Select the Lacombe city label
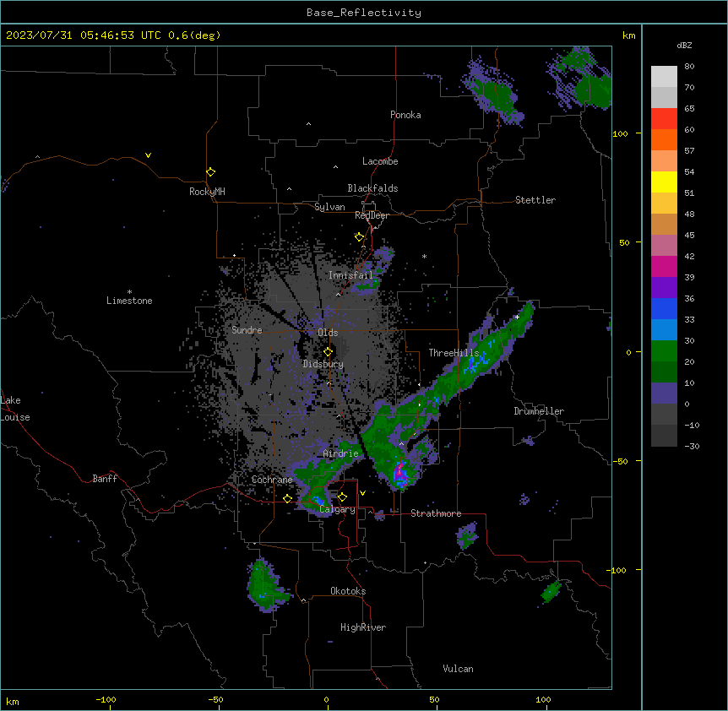This screenshot has width=728, height=711. 380,161
